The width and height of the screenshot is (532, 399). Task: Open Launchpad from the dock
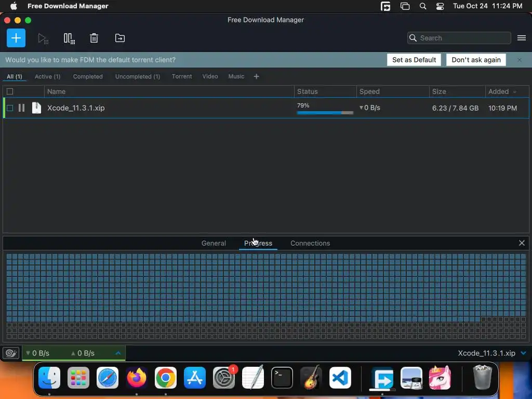click(78, 378)
